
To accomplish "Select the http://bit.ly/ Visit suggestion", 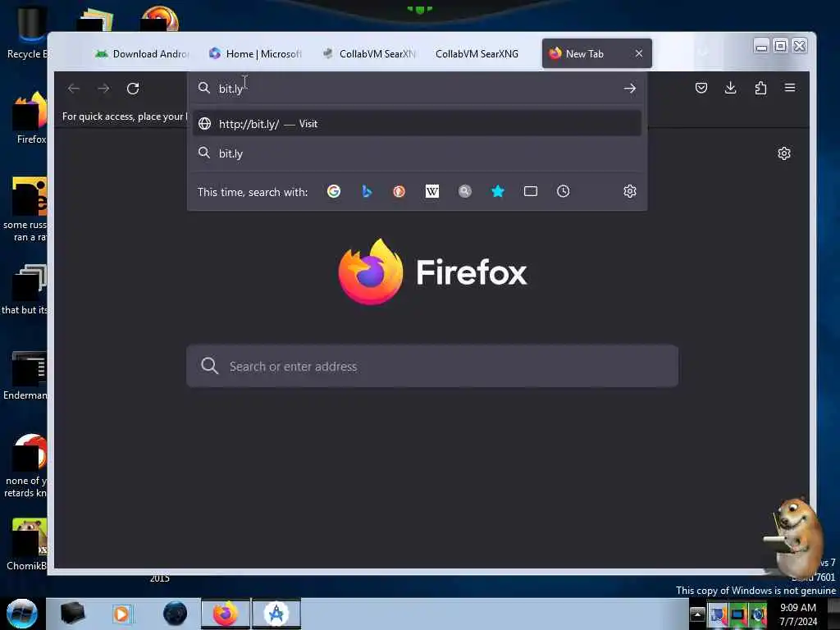I will [417, 124].
